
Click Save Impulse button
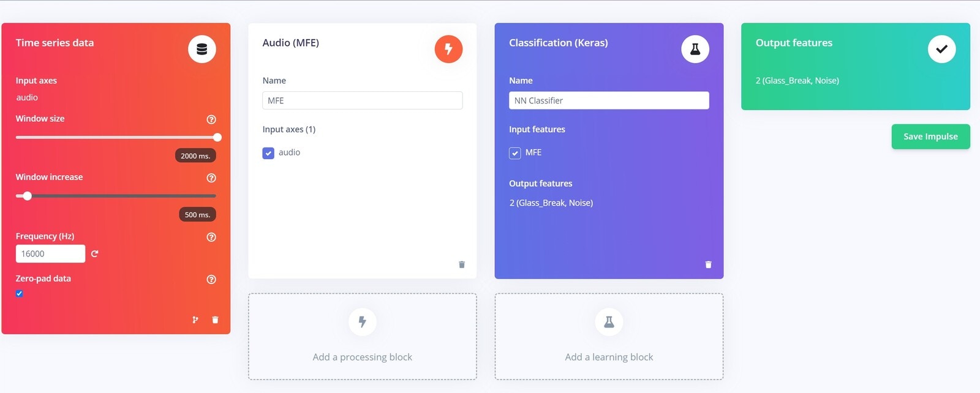[930, 137]
